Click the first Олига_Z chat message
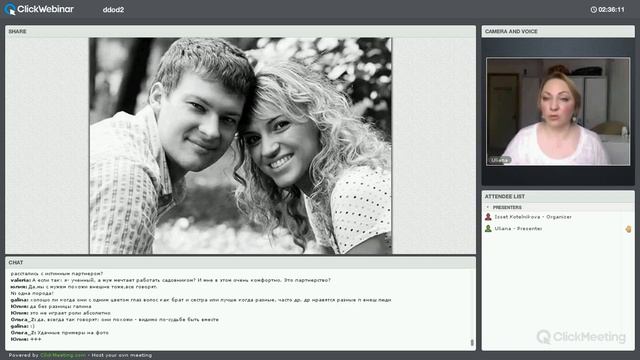This screenshot has width=640, height=360. pos(115,320)
